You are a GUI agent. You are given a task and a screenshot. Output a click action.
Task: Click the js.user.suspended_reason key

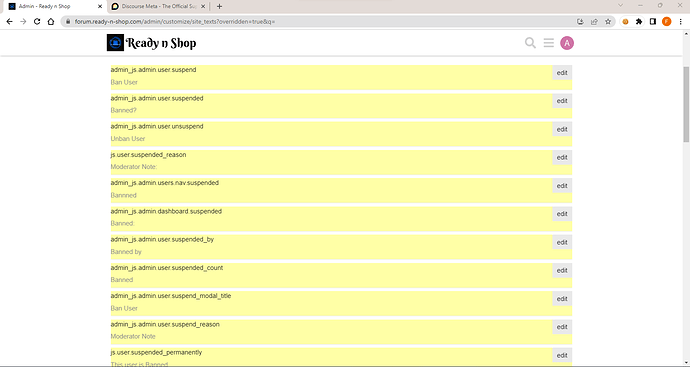coord(148,154)
